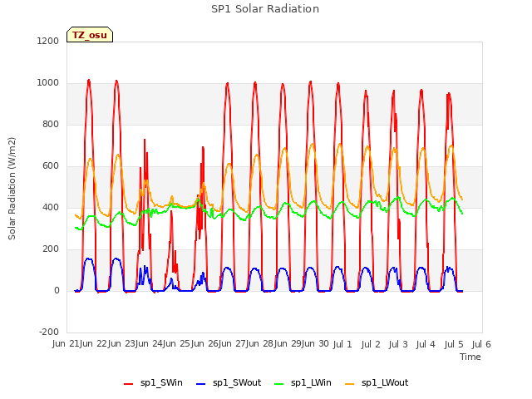532x399 pixels.
Task: Click the 1200 y-axis tick label
Action: [48, 41]
